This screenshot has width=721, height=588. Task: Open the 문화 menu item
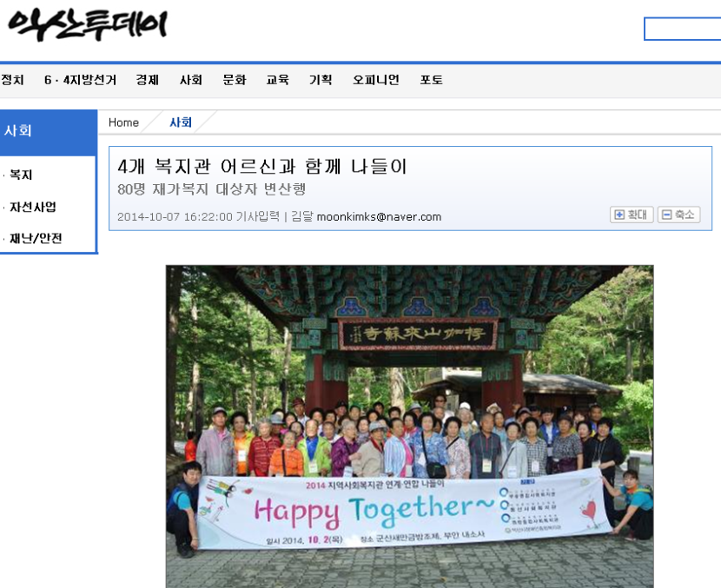tap(235, 80)
